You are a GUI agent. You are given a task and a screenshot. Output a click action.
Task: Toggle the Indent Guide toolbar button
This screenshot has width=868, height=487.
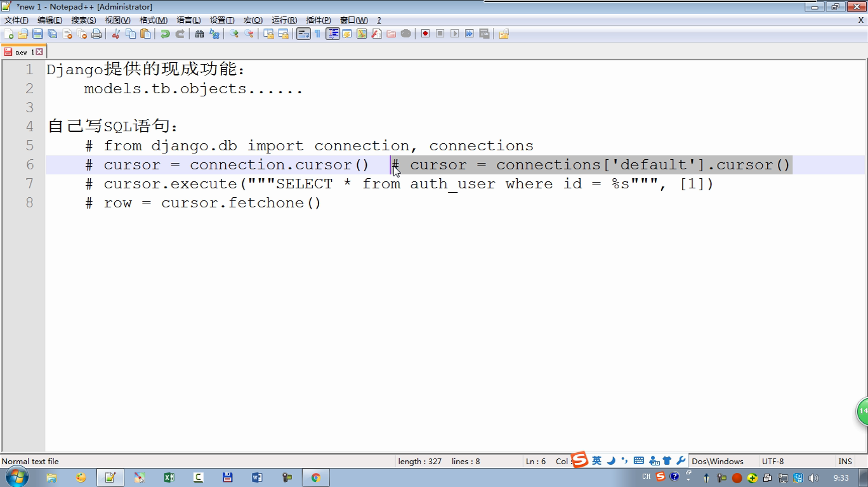coord(332,34)
